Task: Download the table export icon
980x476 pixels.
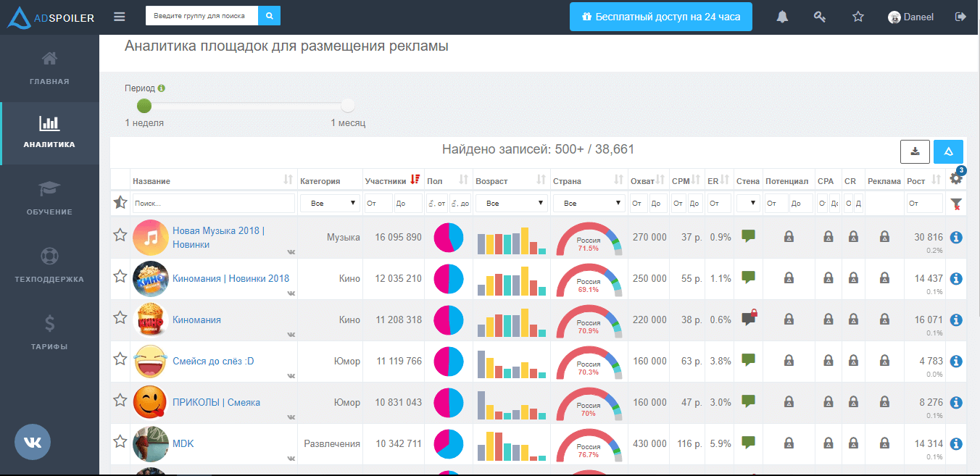Action: point(915,151)
